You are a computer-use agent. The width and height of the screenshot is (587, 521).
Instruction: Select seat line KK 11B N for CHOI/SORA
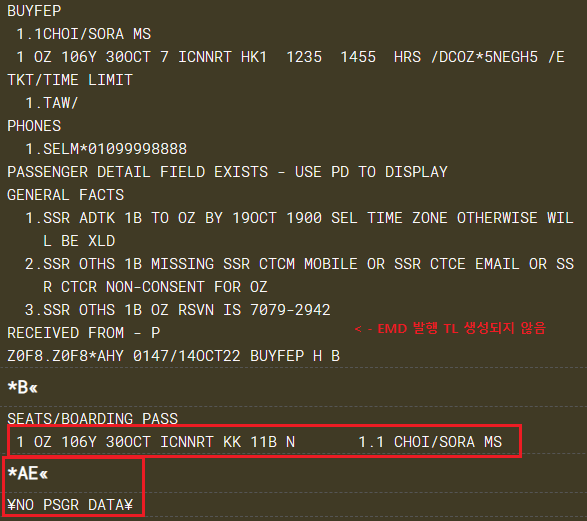259,442
